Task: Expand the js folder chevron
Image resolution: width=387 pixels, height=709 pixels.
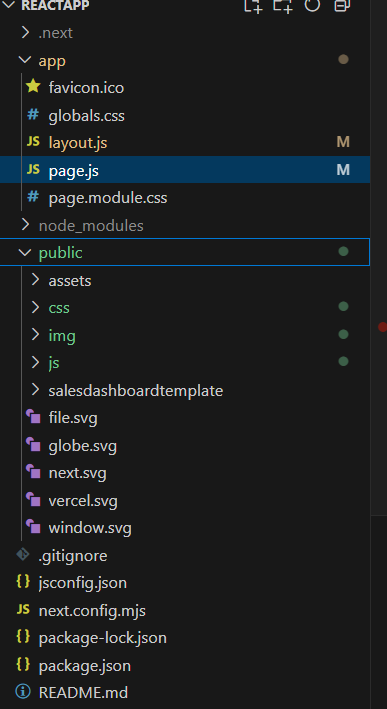Action: 35,362
